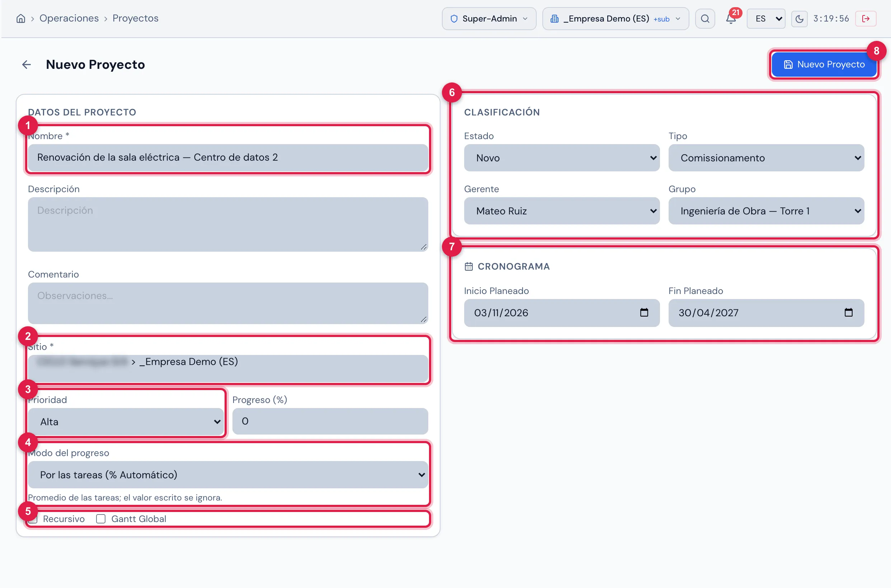Click the Progreso (%) input field
Image resolution: width=891 pixels, height=588 pixels.
(330, 421)
